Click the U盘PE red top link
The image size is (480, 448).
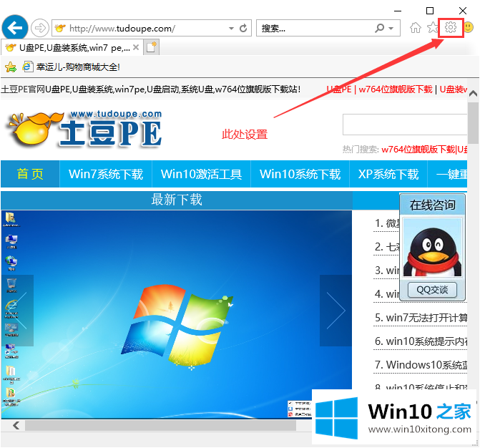339,89
